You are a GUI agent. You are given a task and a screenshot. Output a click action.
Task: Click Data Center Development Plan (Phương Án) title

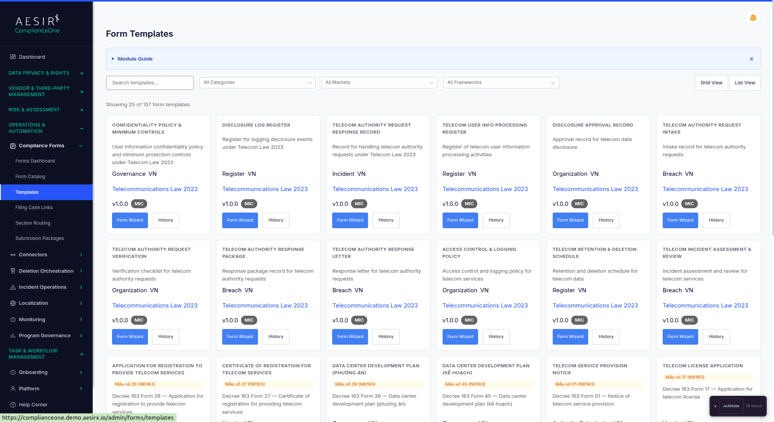point(376,369)
